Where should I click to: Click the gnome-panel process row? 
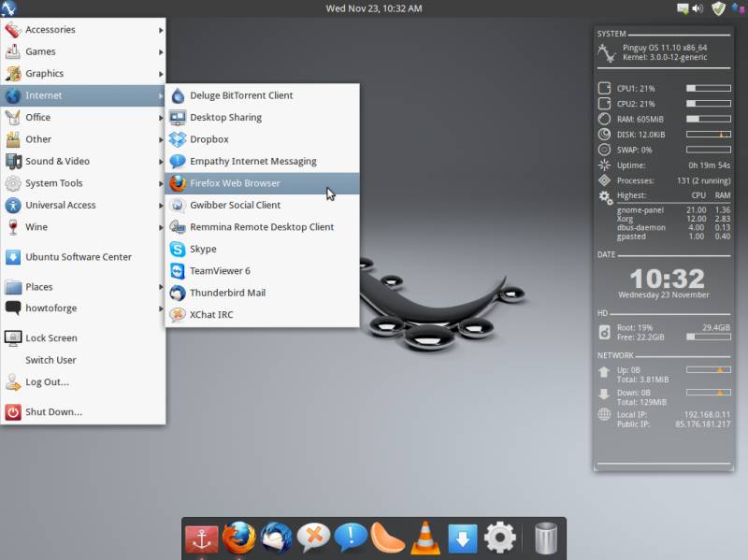(673, 209)
